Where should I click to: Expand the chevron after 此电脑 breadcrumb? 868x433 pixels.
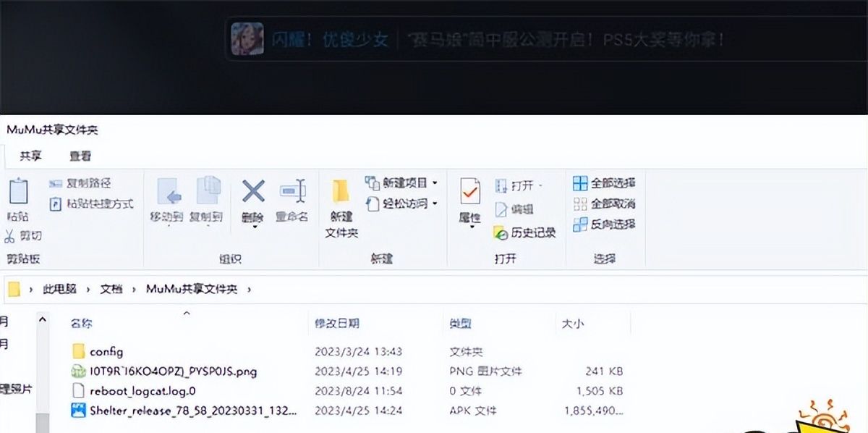click(88, 289)
